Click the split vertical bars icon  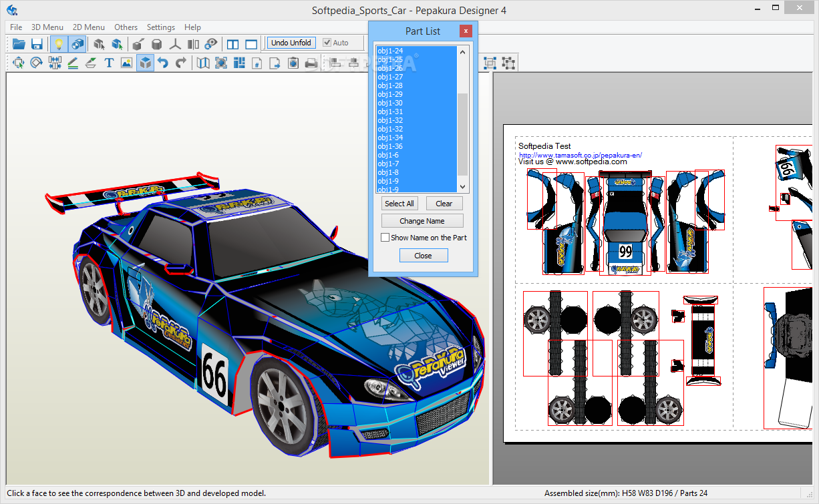[193, 44]
